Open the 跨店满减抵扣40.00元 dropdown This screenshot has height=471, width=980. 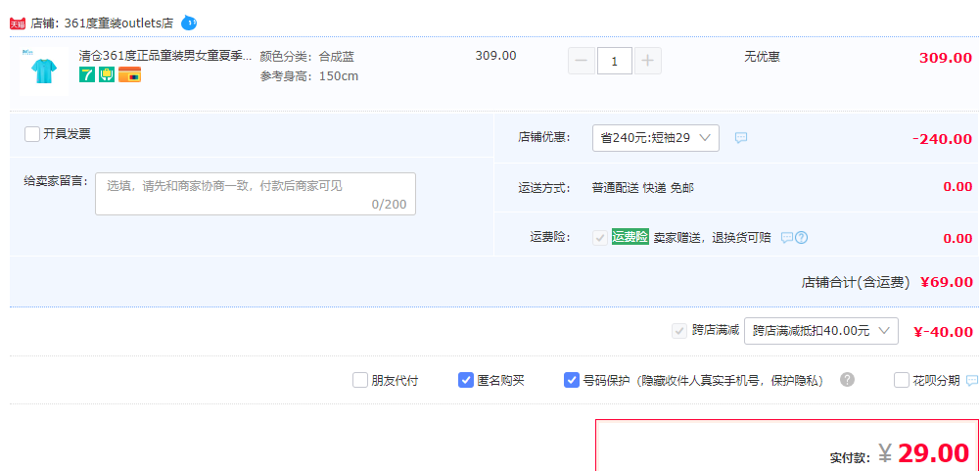coord(821,331)
